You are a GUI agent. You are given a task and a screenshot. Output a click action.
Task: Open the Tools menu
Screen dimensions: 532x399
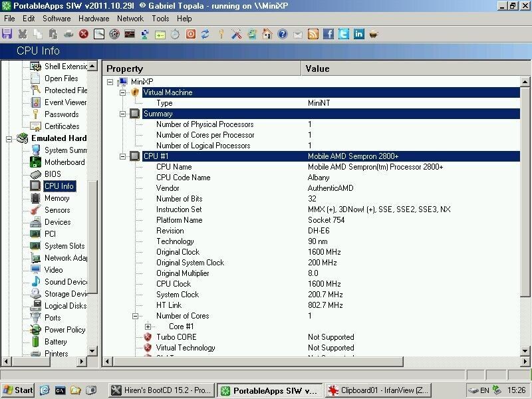pos(160,19)
